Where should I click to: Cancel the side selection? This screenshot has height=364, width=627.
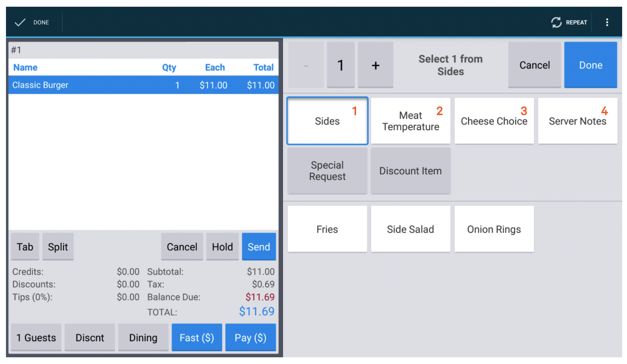point(534,65)
